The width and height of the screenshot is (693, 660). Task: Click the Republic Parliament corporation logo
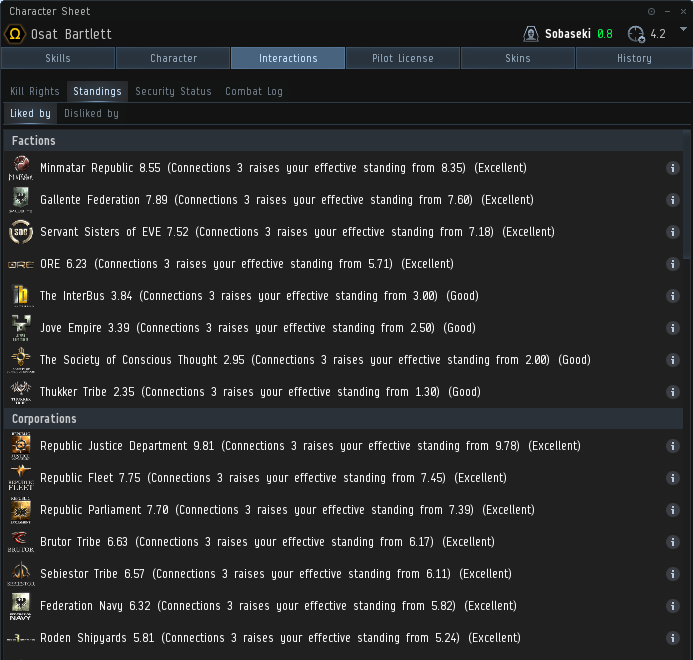[x=21, y=510]
